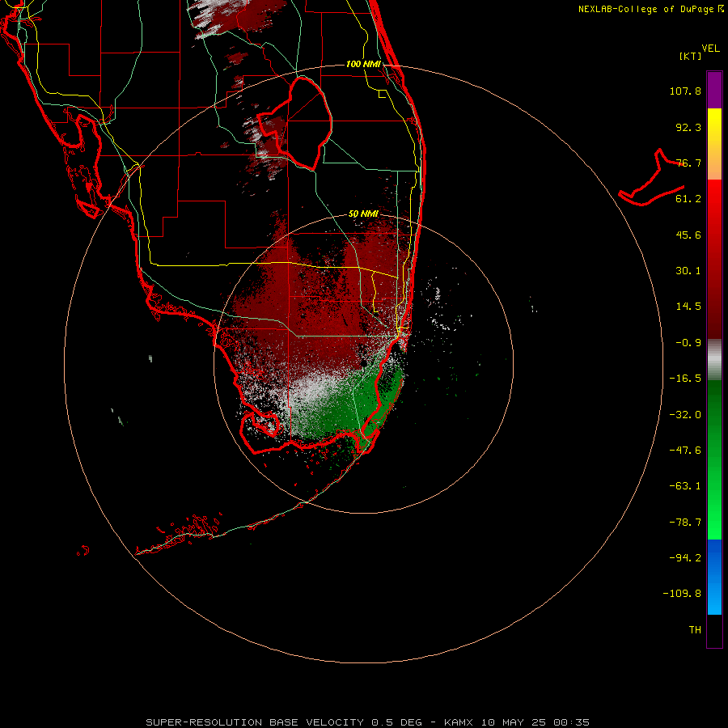Click the VEL legend title
Viewport: 728px width, 728px height.
tap(710, 49)
